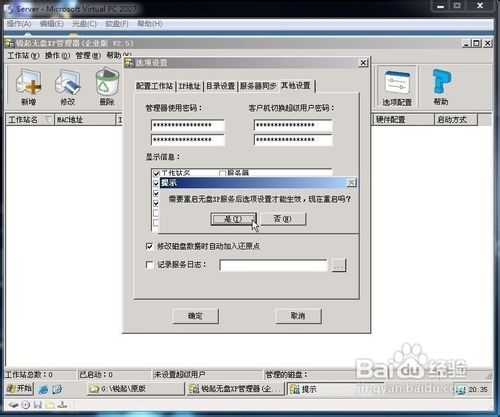Switch to the 目录设置 tab
Image resolution: width=500 pixels, height=417 pixels.
[x=220, y=86]
